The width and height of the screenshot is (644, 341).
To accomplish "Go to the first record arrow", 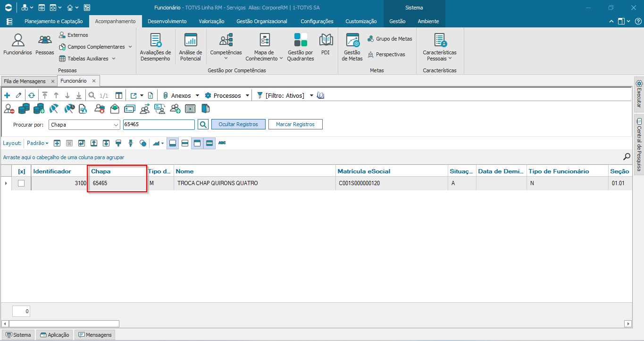I will coord(45,95).
